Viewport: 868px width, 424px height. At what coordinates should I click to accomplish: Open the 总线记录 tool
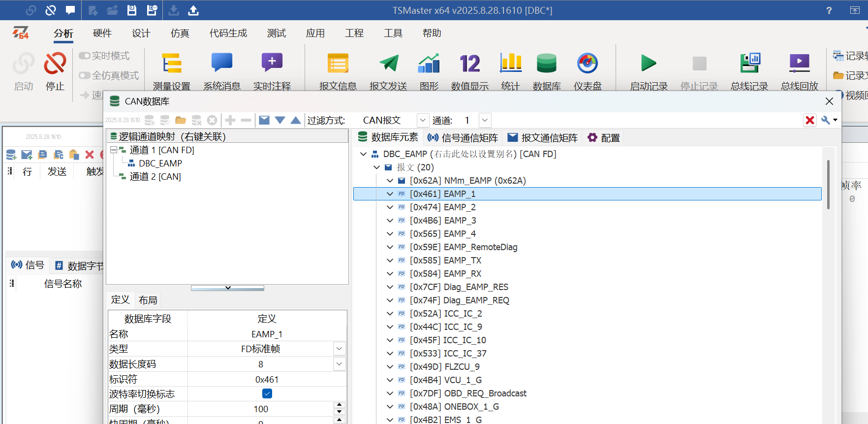point(749,71)
